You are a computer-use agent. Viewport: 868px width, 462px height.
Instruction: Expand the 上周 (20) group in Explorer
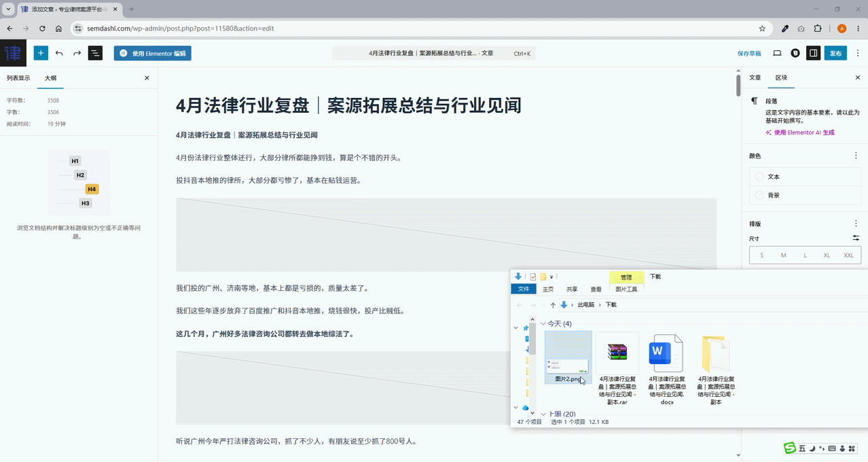(x=543, y=414)
